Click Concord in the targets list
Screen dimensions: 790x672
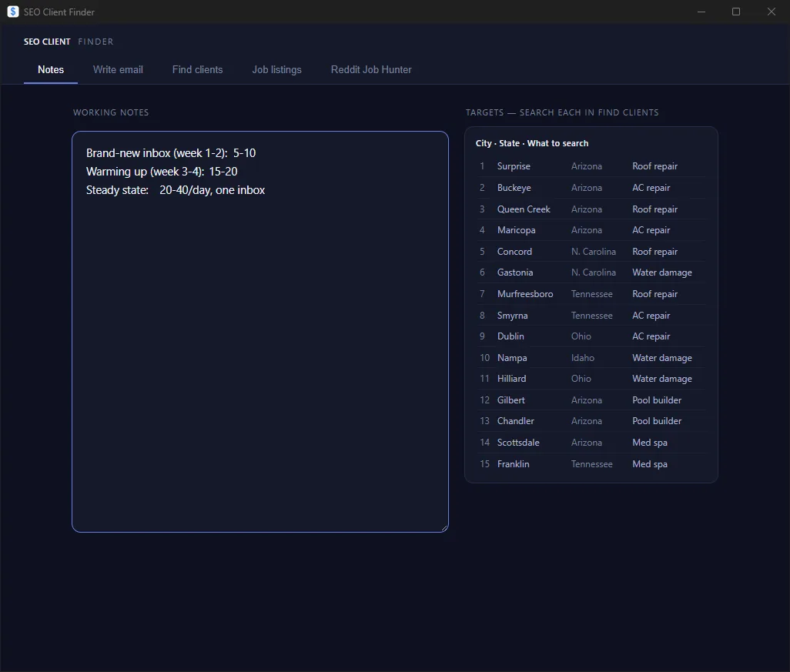[514, 252]
